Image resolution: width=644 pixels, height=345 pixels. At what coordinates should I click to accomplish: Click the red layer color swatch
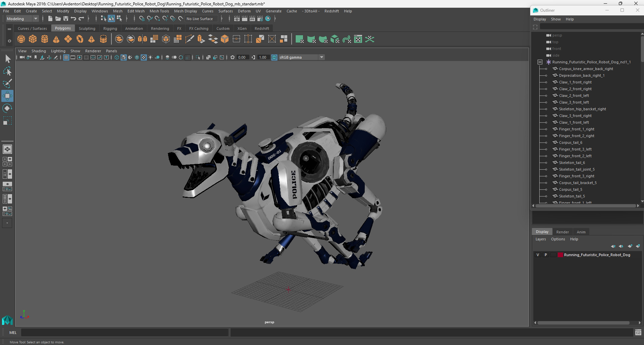coord(560,255)
